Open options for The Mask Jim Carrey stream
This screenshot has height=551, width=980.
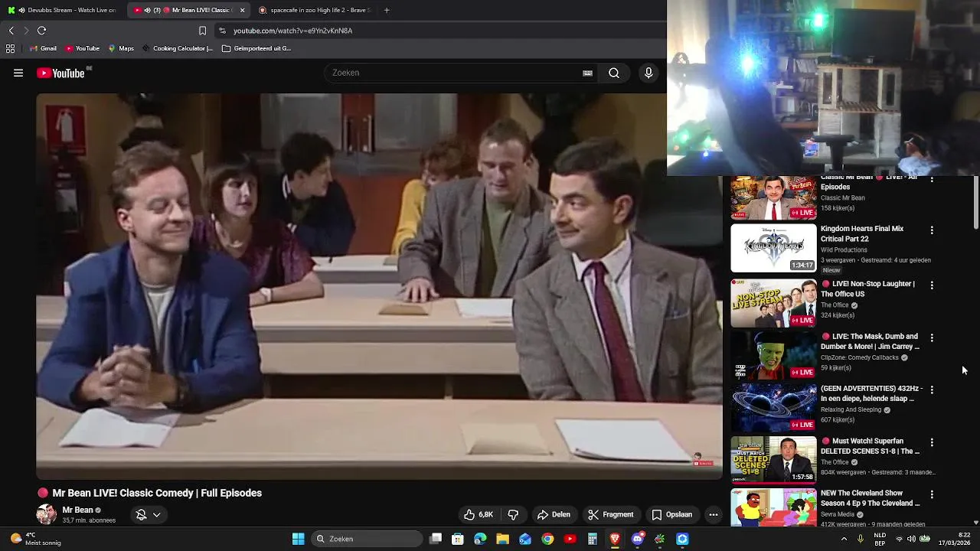click(x=932, y=337)
